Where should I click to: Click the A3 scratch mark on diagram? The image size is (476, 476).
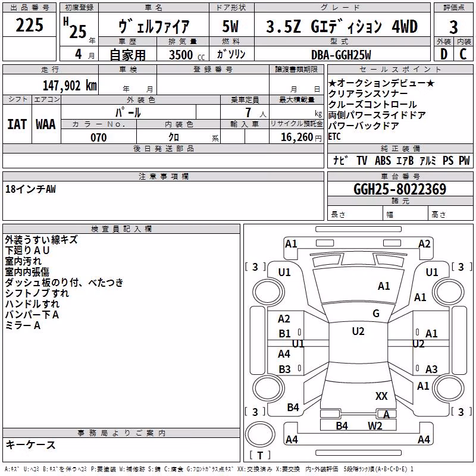[431, 369]
